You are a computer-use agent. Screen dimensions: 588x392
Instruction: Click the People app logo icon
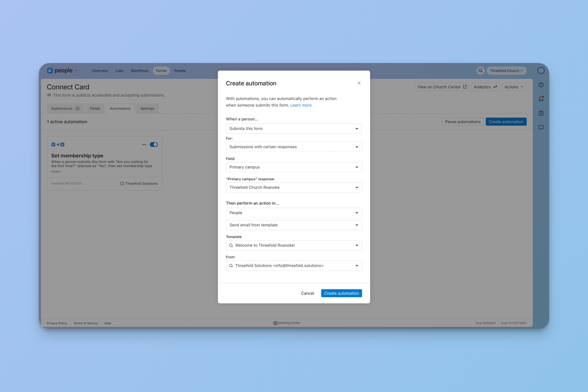(50, 71)
